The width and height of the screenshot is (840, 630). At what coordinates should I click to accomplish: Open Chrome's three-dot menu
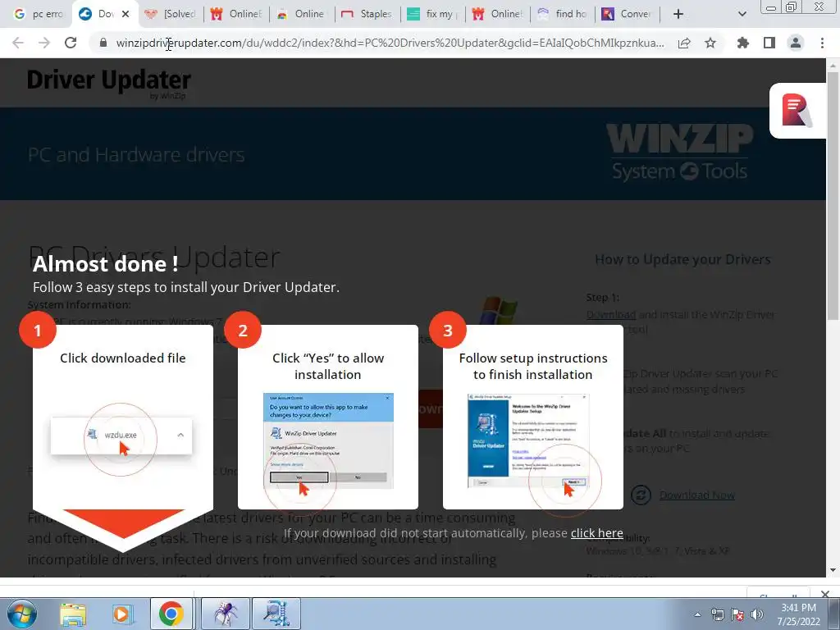tap(822, 43)
